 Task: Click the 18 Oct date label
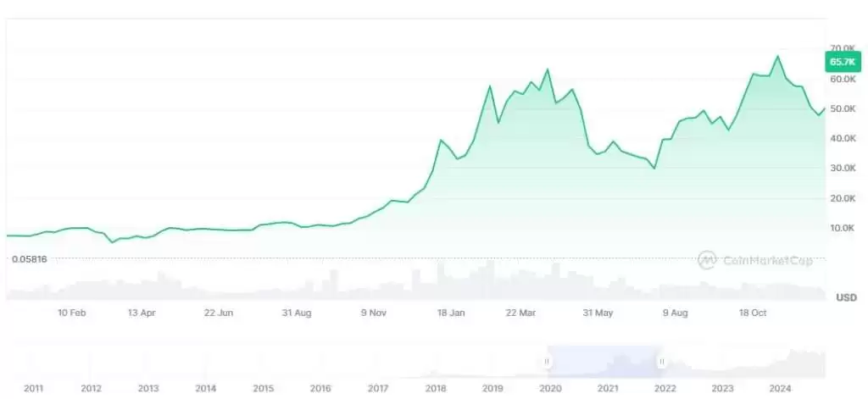[x=753, y=313]
